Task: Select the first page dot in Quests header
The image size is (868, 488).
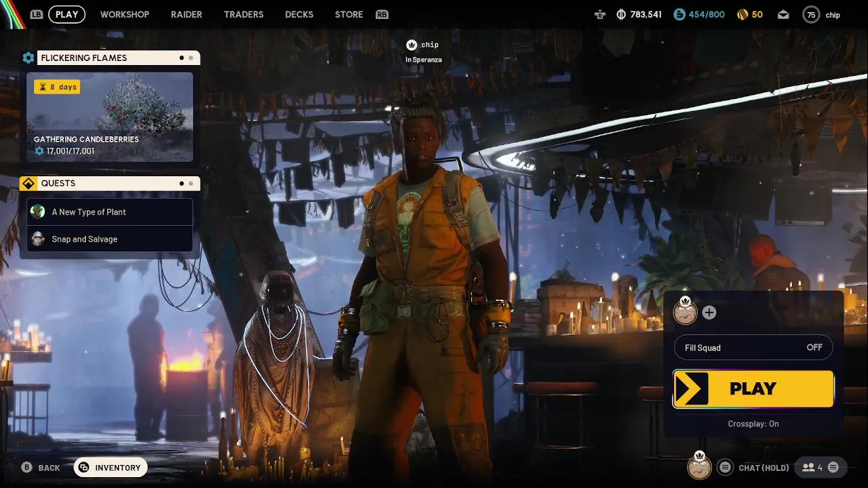Action: tap(182, 183)
